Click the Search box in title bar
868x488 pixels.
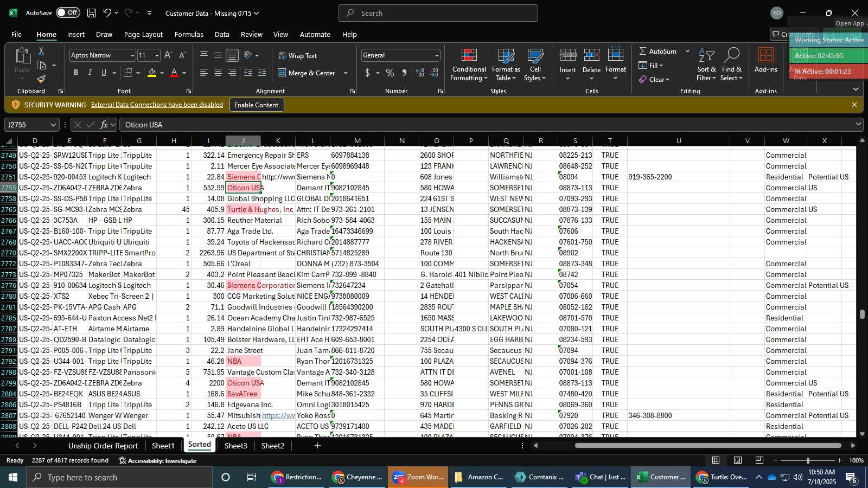click(438, 13)
